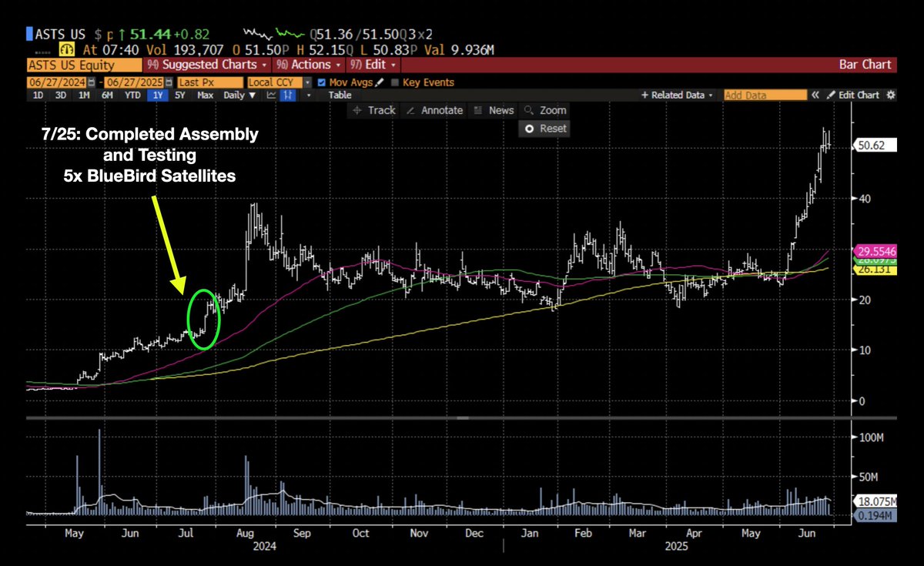Click the intraday sparkline mini chart
924x566 pixels.
coord(273,34)
